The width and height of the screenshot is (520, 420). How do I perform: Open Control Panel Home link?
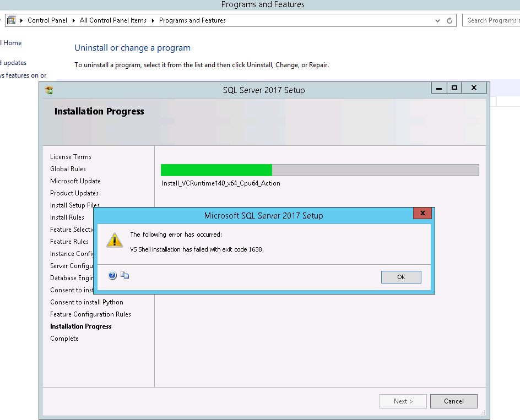[x=11, y=43]
